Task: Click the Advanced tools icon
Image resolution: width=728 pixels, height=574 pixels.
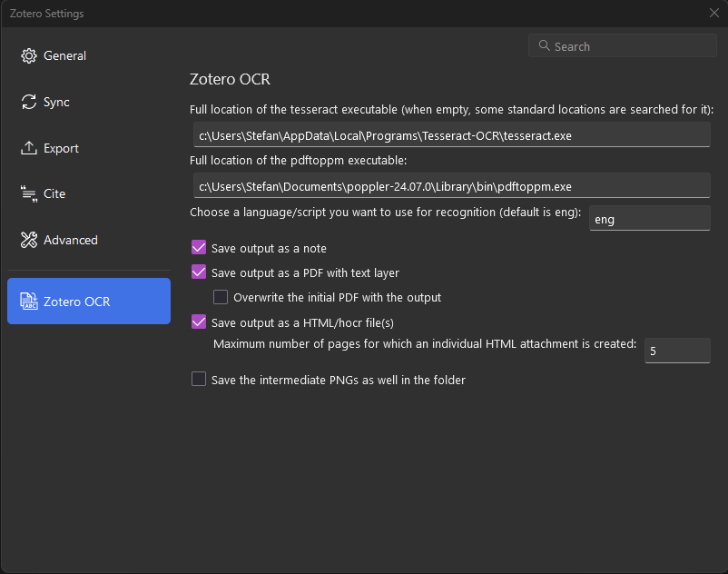Action: [29, 240]
